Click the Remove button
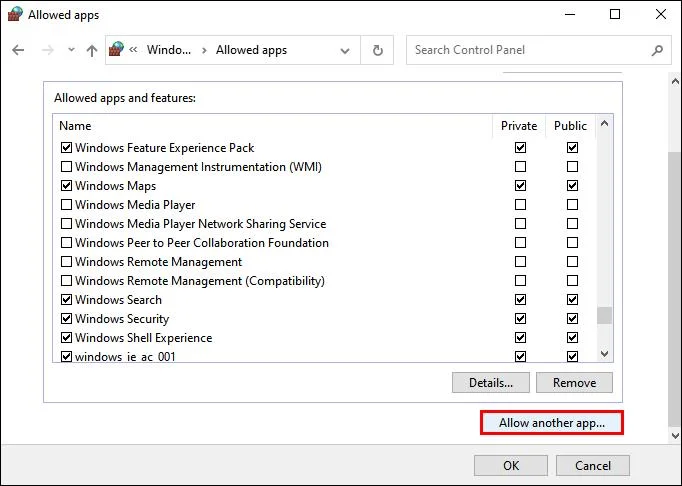This screenshot has height=486, width=682. 574,382
